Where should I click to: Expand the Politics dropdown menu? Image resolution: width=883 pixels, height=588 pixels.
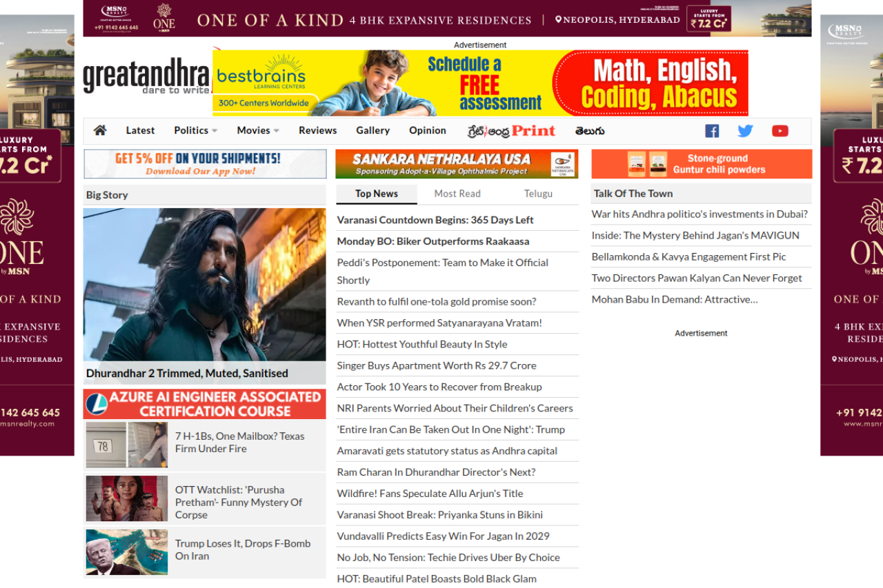tap(195, 130)
